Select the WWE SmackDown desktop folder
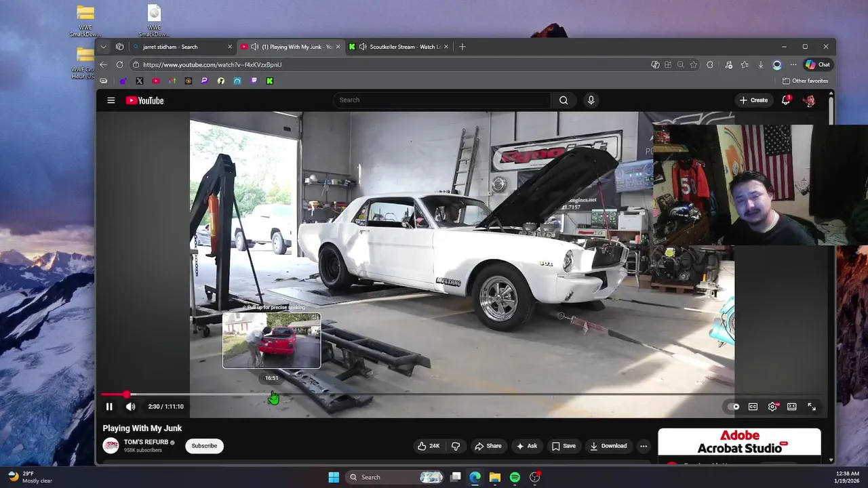 click(85, 22)
